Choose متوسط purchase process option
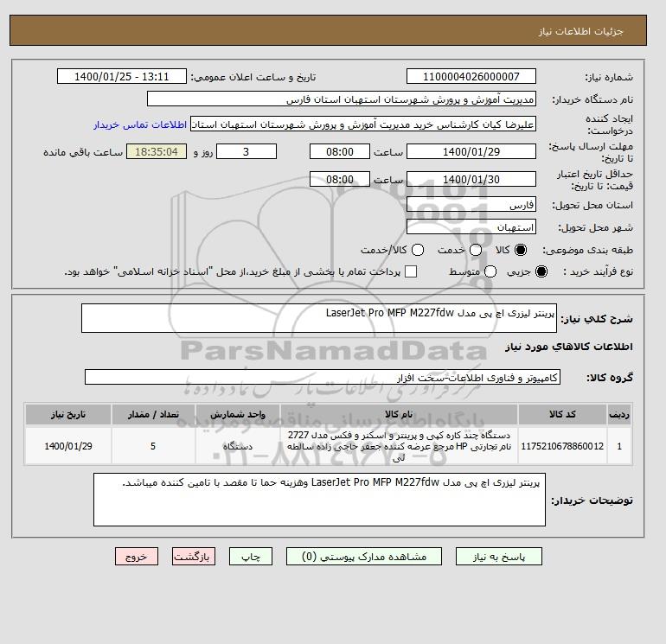 [x=490, y=271]
